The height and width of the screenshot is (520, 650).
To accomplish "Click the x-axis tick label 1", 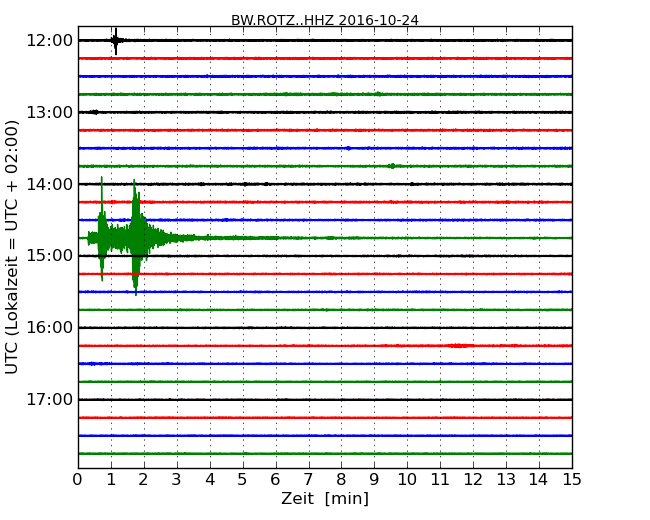I will point(111,480).
